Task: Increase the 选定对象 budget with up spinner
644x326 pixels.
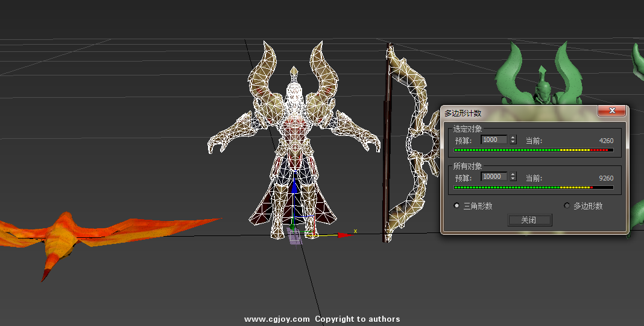Action: (513, 138)
